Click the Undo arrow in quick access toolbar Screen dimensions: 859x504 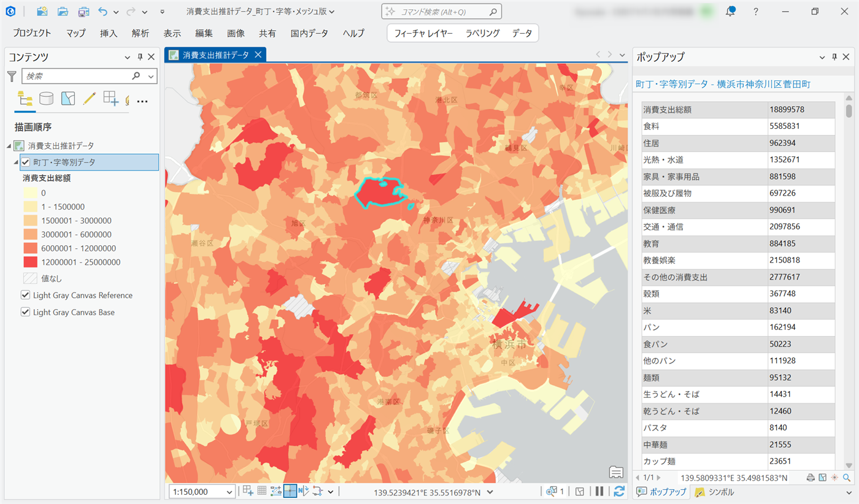coord(103,12)
